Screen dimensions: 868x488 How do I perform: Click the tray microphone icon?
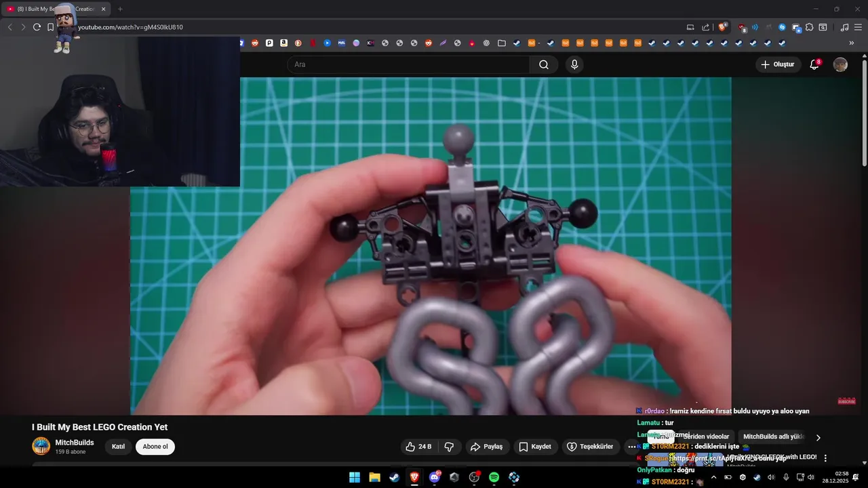pos(786,477)
